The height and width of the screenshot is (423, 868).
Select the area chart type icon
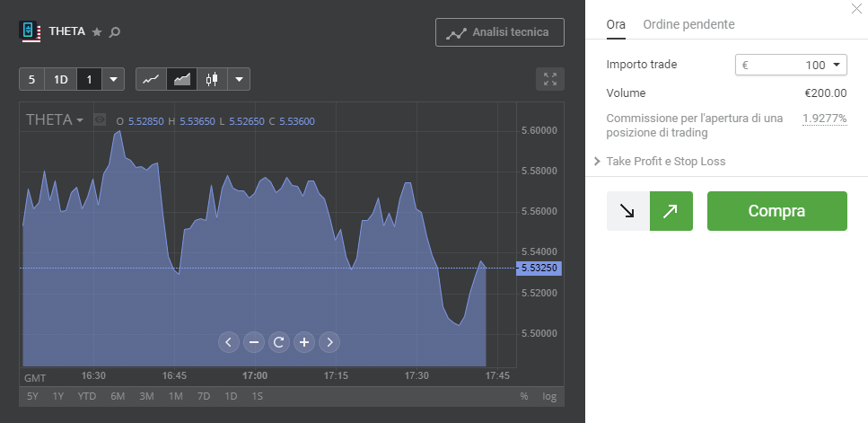[x=182, y=79]
